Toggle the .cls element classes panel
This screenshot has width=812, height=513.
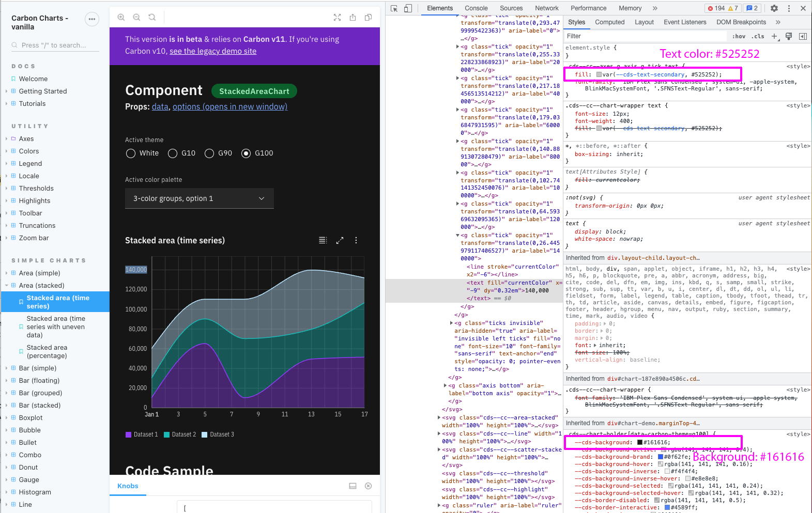[758, 36]
